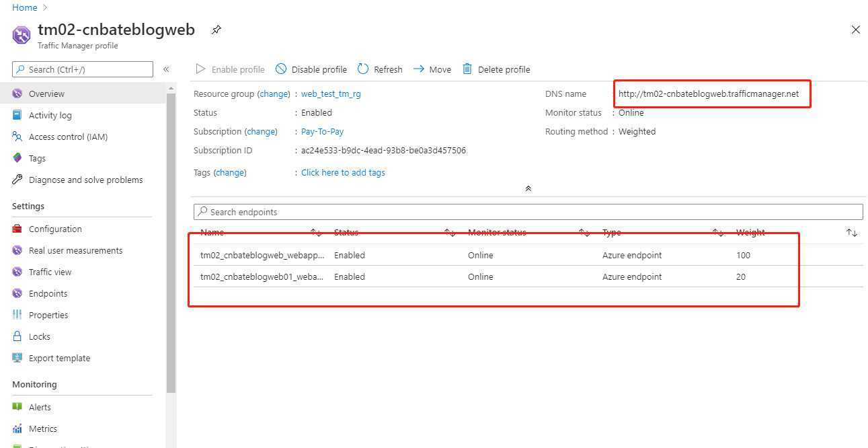This screenshot has height=448, width=868.
Task: Click the Diagnose and solve problems wrench icon
Action: 17,180
